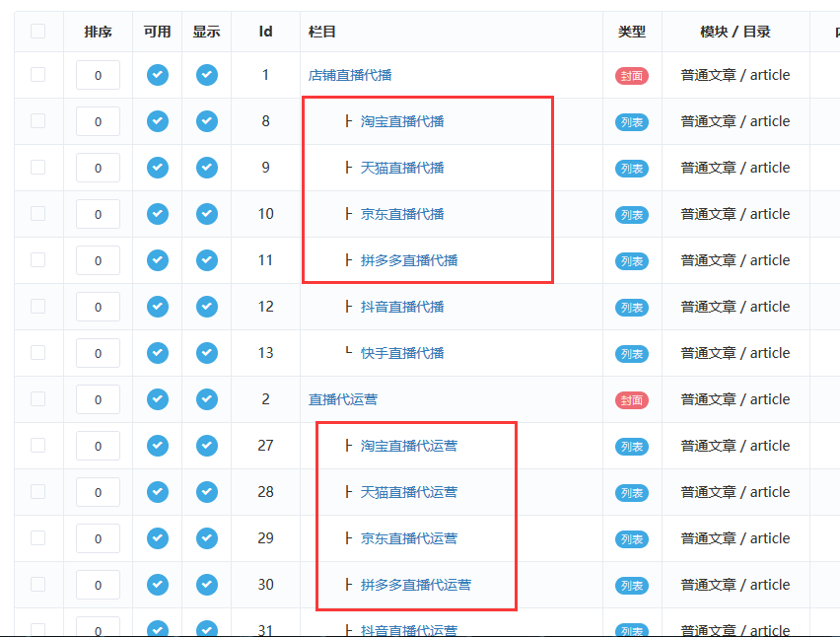This screenshot has width=840, height=637.
Task: Click the 列表 badge for 淘宝直播代播
Action: click(632, 122)
